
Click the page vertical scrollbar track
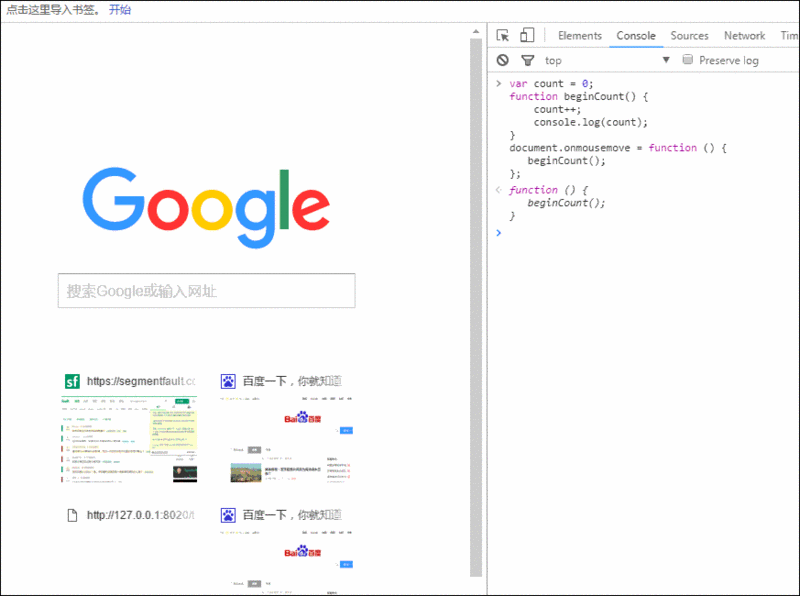pyautogui.click(x=476, y=306)
